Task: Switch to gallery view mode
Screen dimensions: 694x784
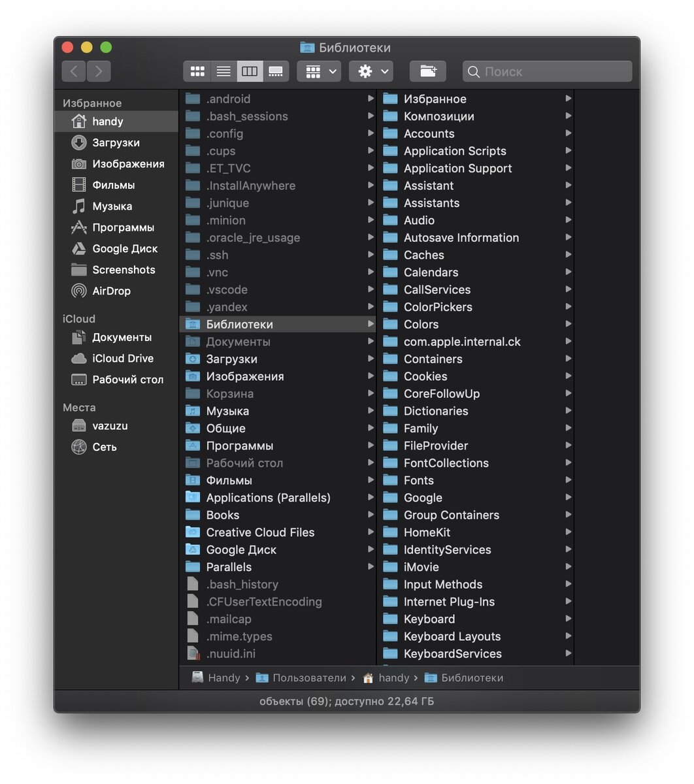Action: pyautogui.click(x=276, y=71)
